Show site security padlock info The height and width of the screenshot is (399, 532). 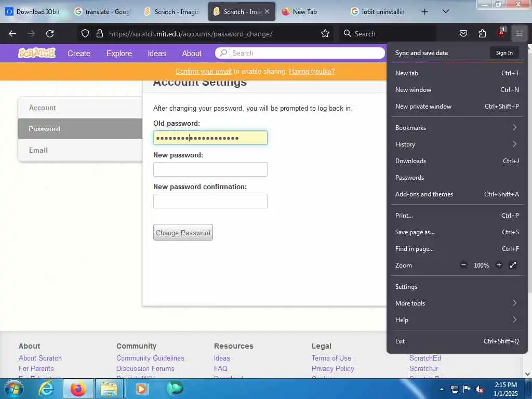[99, 33]
